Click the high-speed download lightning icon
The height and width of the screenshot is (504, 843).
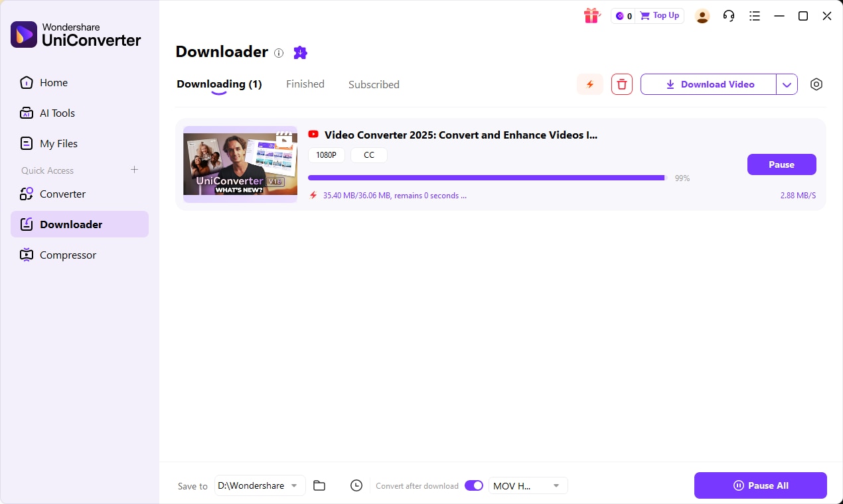coord(589,84)
